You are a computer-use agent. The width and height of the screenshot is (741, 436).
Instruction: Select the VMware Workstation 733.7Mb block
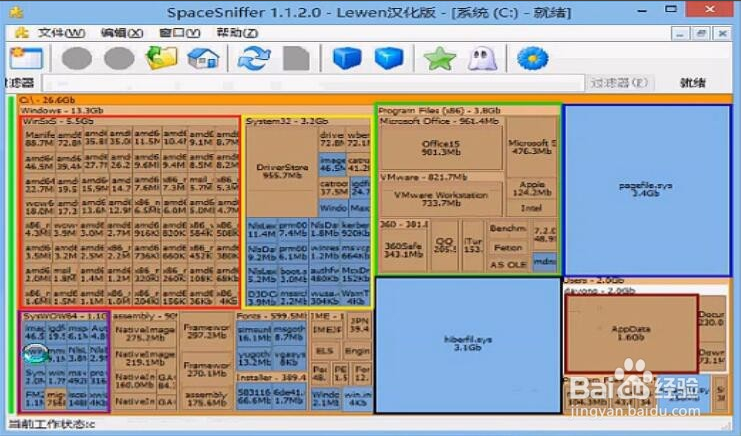(441, 199)
